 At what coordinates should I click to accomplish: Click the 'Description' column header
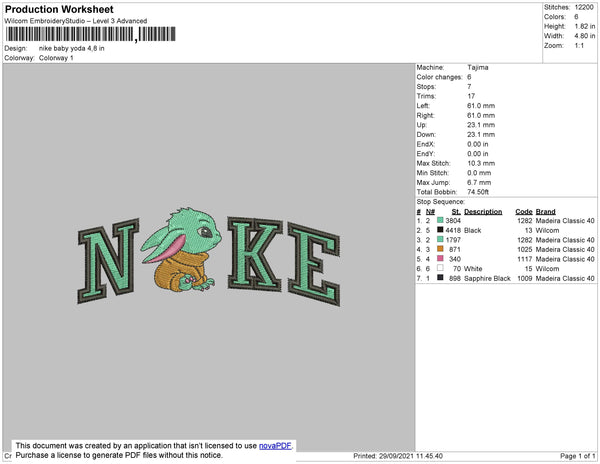pos(483,212)
